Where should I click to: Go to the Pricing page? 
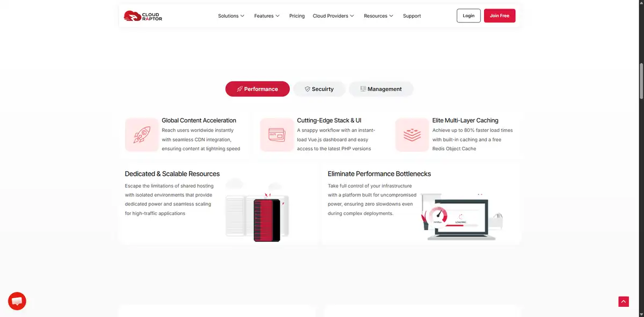(x=297, y=16)
